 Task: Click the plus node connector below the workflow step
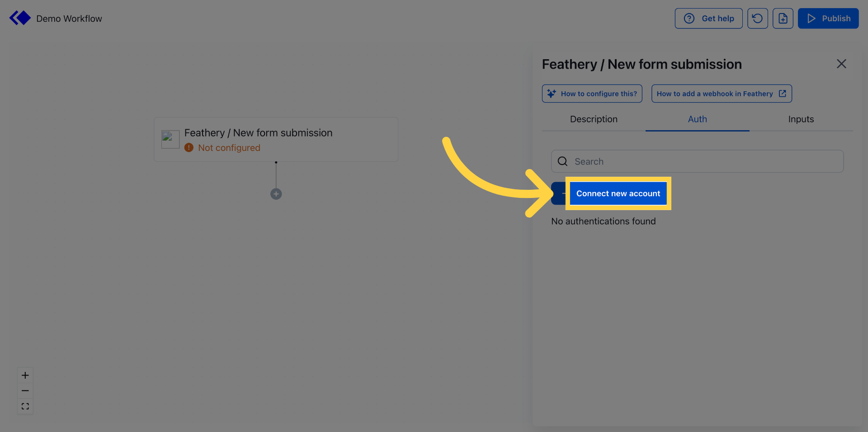276,194
